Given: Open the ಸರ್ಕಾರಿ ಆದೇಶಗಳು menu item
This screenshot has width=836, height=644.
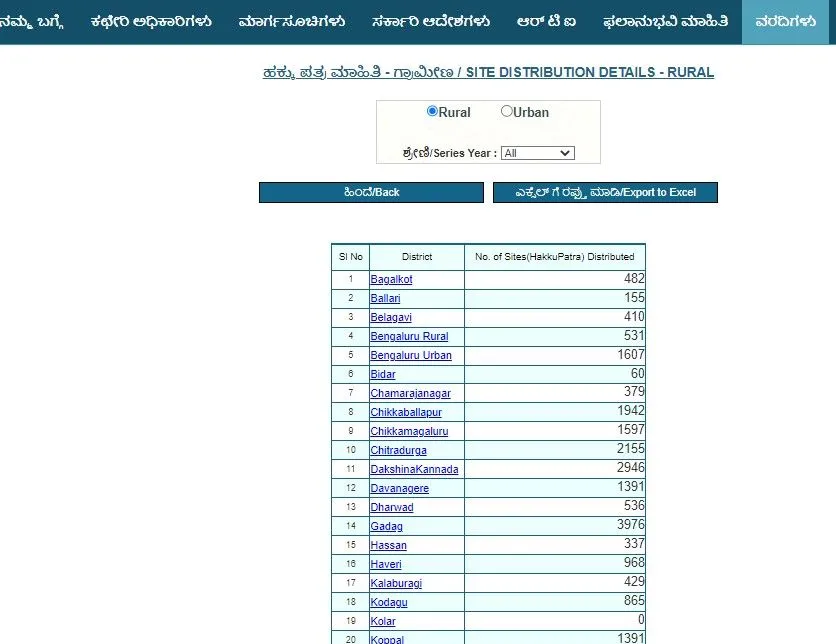Looking at the screenshot, I should [430, 21].
